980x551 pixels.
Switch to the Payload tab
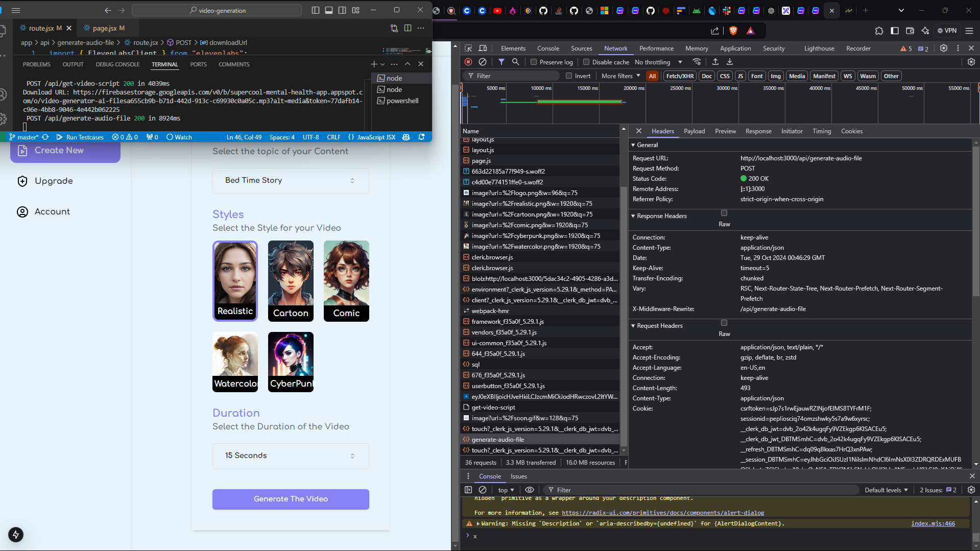[x=694, y=131]
